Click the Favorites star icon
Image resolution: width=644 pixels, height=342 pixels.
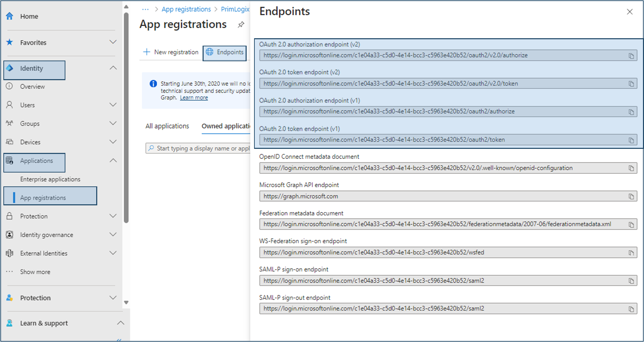[x=9, y=42]
